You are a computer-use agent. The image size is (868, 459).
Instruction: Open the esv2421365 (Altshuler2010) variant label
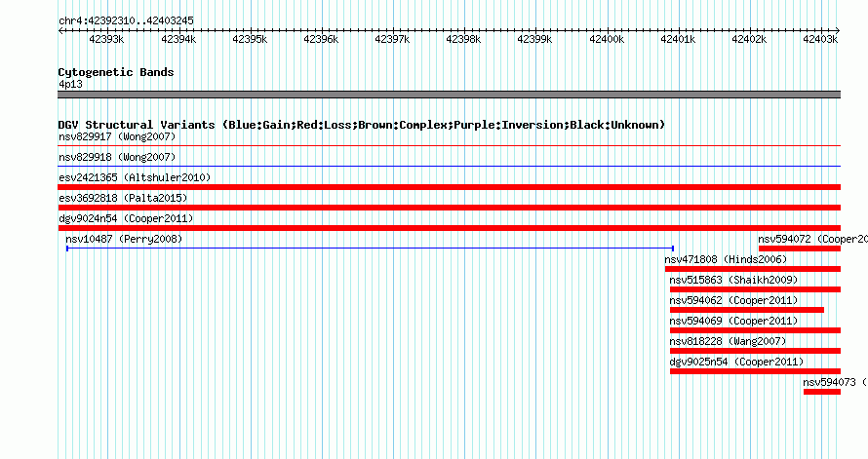click(x=135, y=177)
